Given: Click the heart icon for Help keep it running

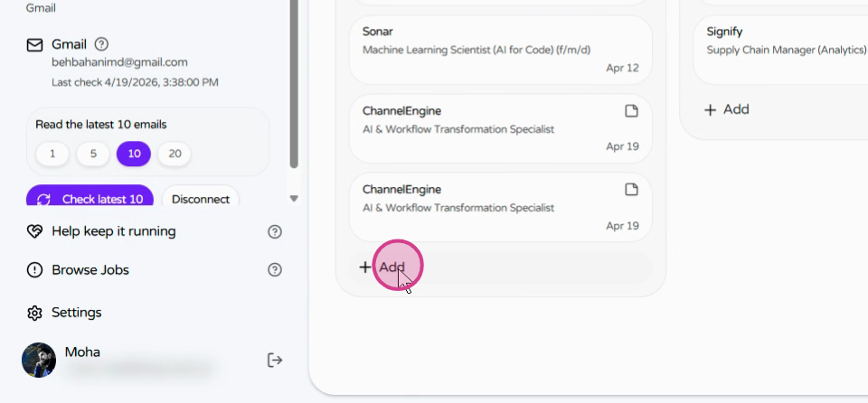Looking at the screenshot, I should tap(34, 231).
